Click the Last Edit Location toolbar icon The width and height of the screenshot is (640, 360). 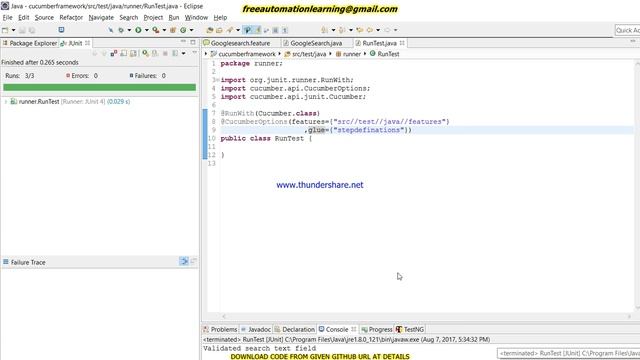click(x=360, y=30)
